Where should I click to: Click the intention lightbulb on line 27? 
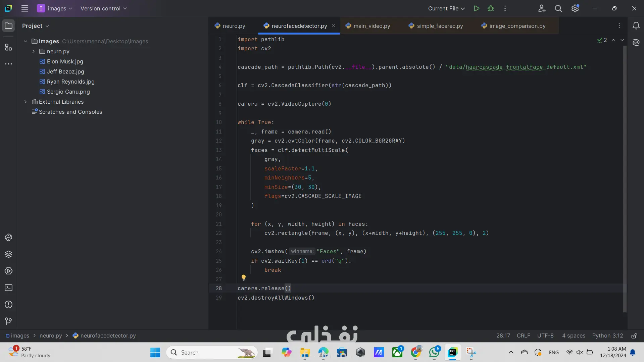click(x=244, y=277)
